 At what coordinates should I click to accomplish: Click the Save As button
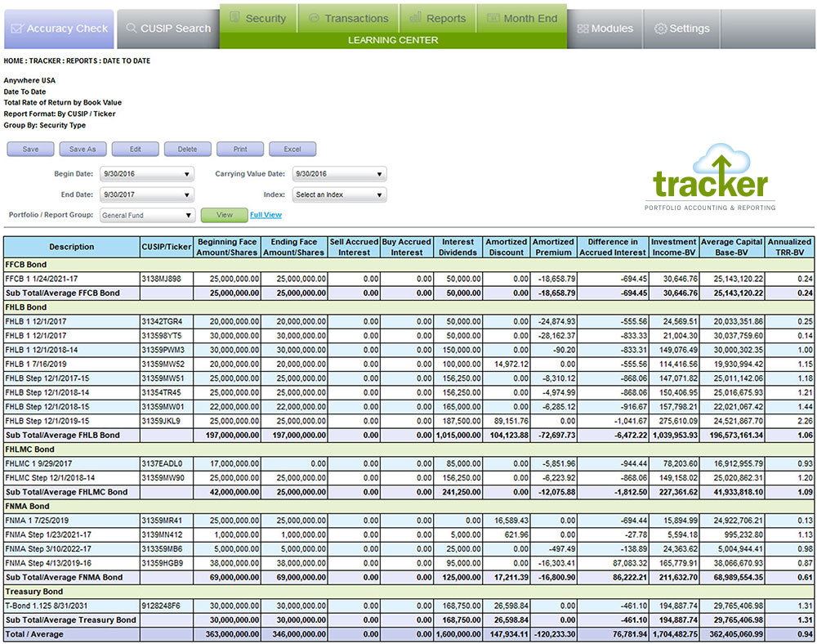pyautogui.click(x=83, y=150)
